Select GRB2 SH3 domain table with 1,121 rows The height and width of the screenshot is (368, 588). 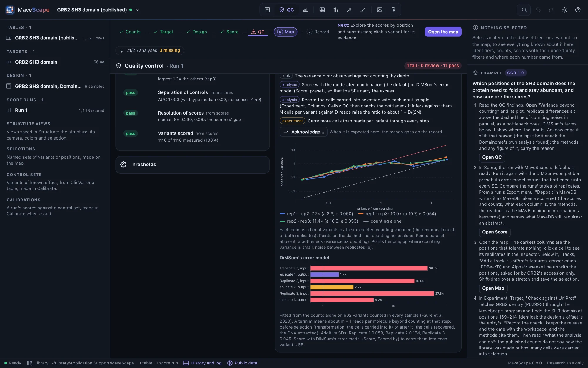(55, 38)
